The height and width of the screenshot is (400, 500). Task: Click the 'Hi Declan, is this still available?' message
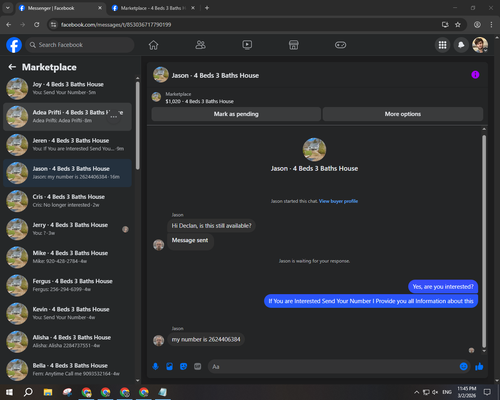(211, 226)
